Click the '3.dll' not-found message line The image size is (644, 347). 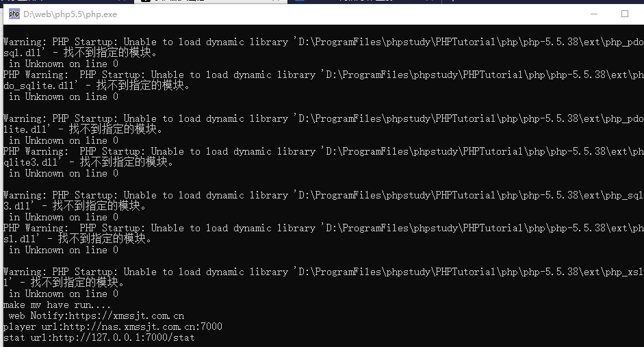pyautogui.click(x=75, y=206)
